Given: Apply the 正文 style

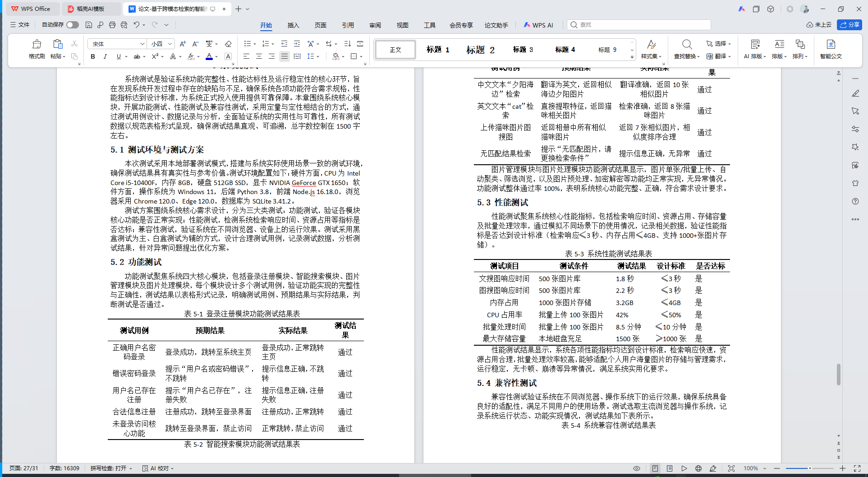Looking at the screenshot, I should coord(395,50).
